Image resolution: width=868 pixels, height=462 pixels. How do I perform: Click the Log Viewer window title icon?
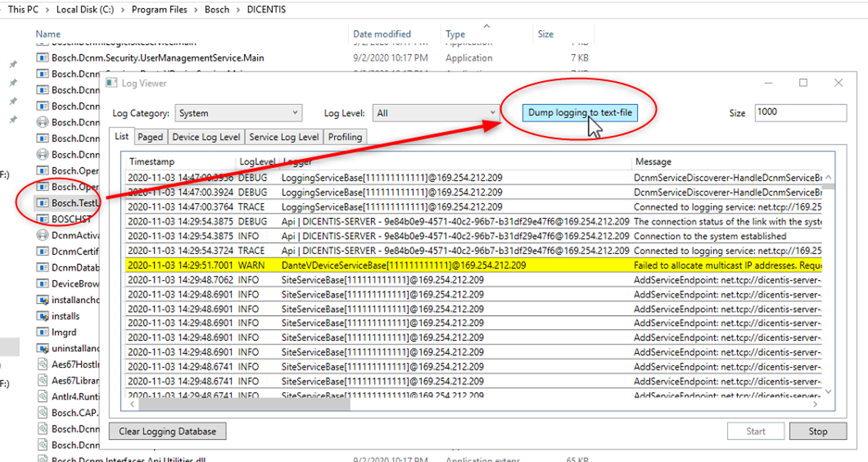tap(111, 83)
